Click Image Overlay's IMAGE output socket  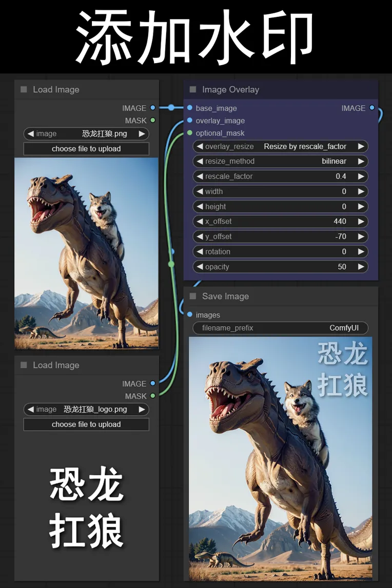372,108
